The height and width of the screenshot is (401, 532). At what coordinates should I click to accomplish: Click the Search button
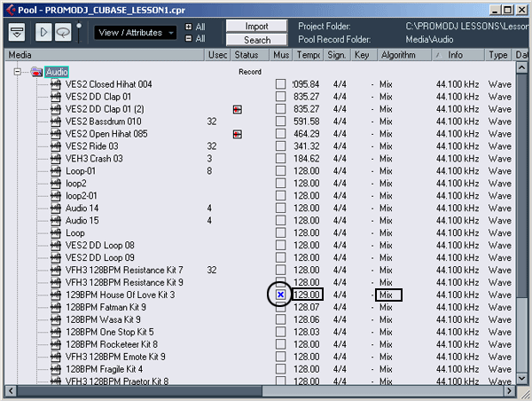coord(257,40)
